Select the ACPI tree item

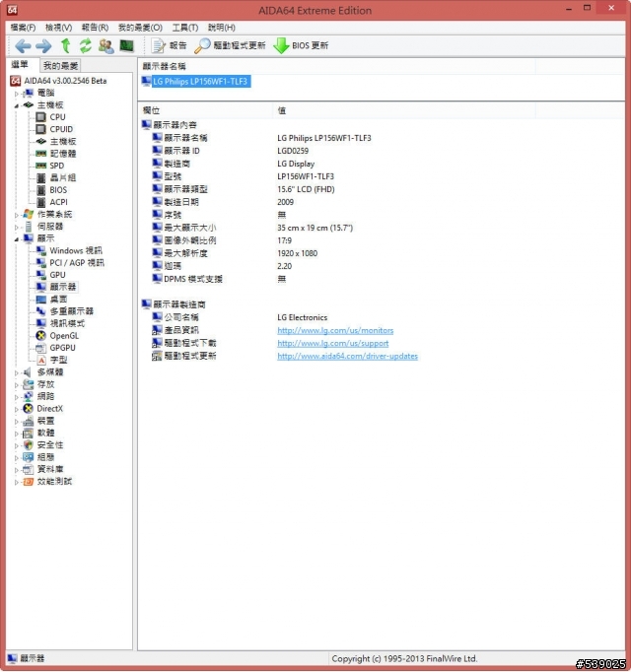tap(58, 202)
